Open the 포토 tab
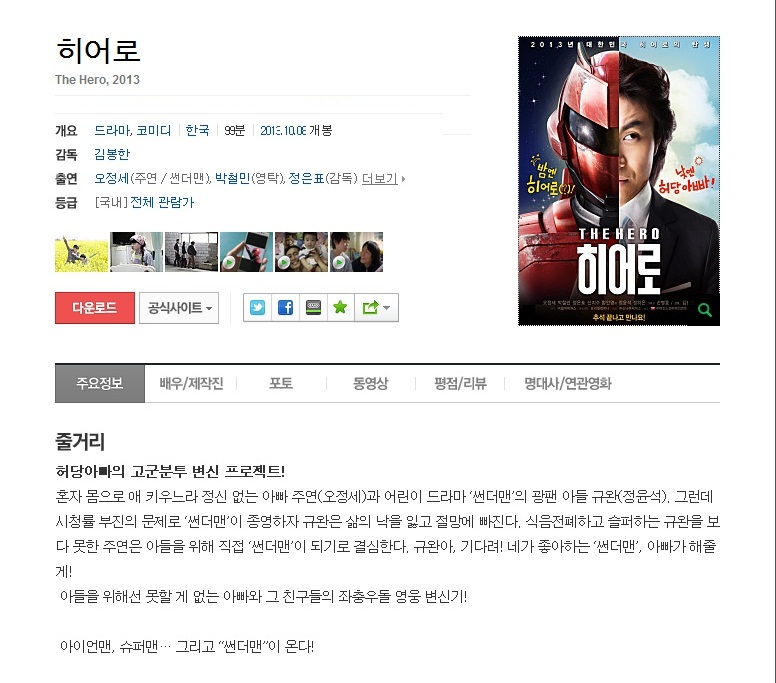Viewport: 776px width, 683px height. click(x=281, y=384)
